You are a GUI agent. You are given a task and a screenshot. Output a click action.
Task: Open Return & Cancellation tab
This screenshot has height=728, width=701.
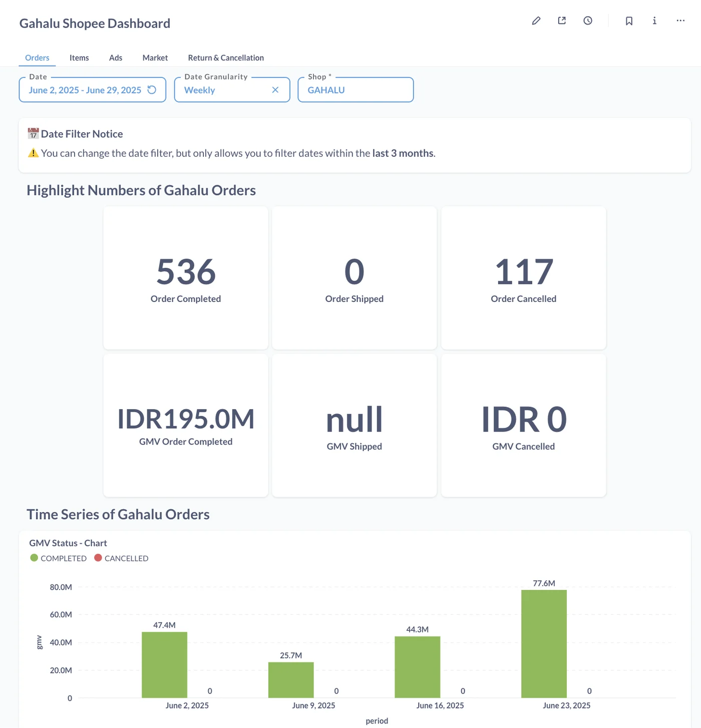226,58
